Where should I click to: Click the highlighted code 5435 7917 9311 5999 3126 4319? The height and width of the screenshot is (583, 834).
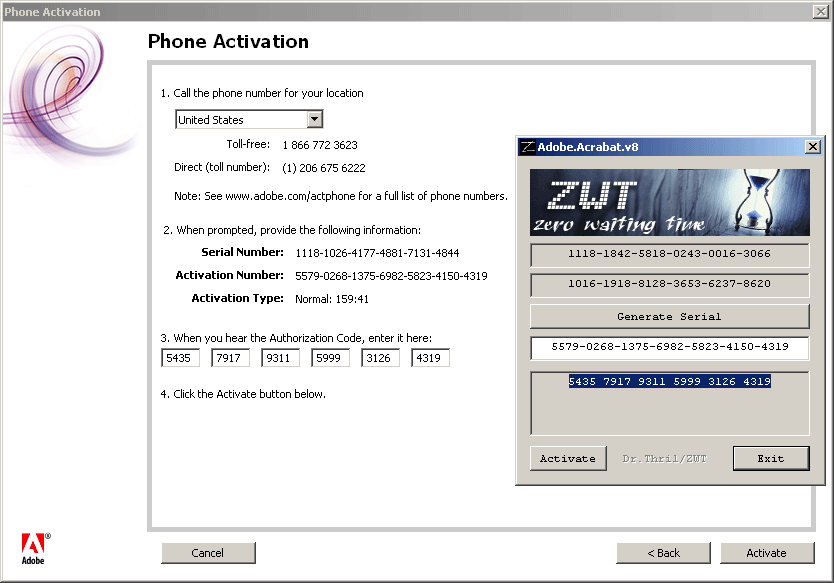[670, 381]
